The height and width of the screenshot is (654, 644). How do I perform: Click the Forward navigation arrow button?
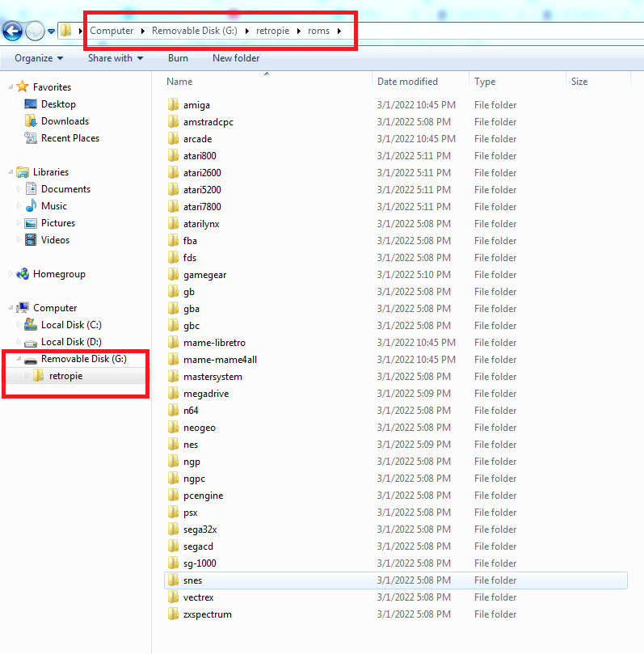[x=35, y=31]
